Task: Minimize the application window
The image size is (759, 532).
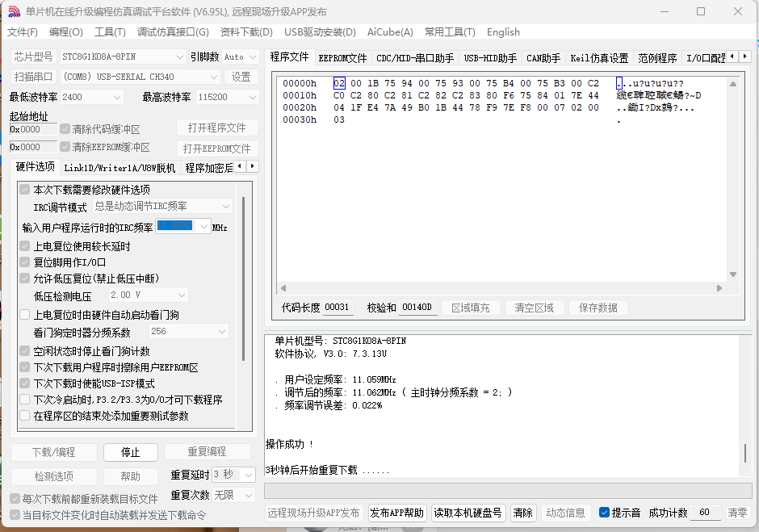Action: click(x=664, y=11)
